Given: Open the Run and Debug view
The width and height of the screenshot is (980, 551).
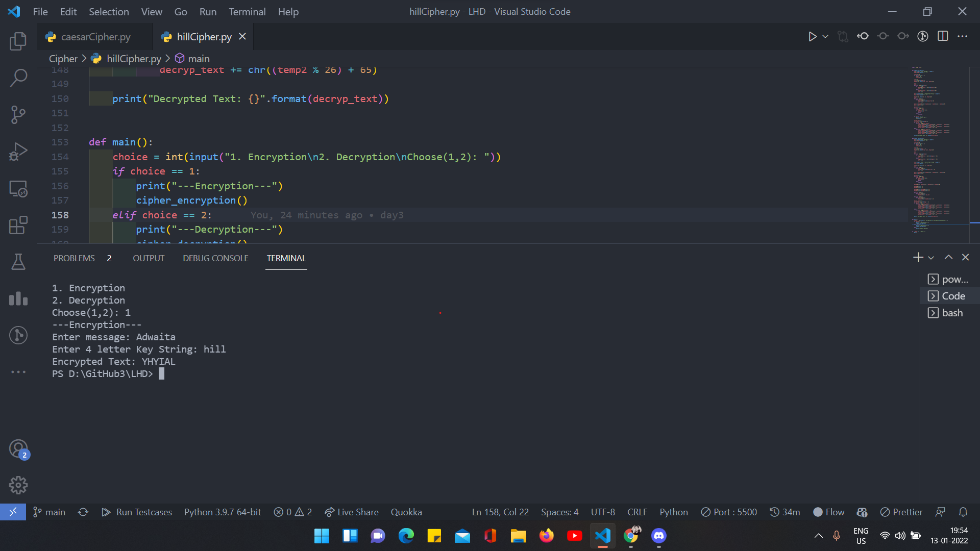Looking at the screenshot, I should [x=18, y=152].
